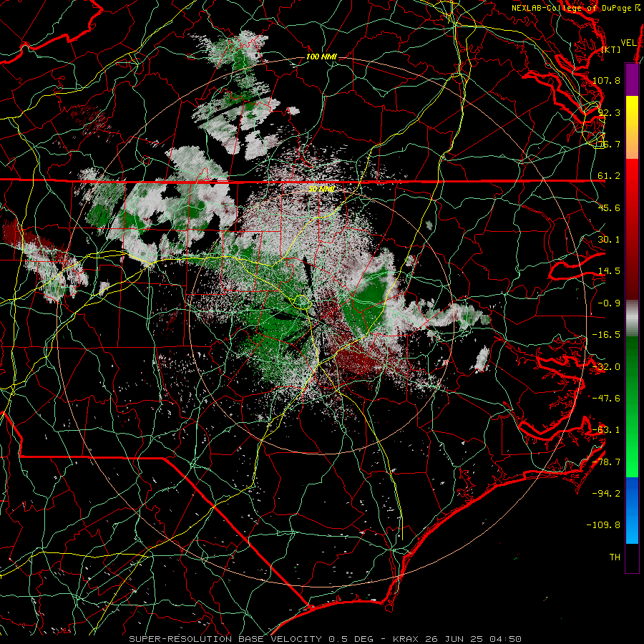Select the 107.8 value on the velocity scale

pyautogui.click(x=606, y=80)
